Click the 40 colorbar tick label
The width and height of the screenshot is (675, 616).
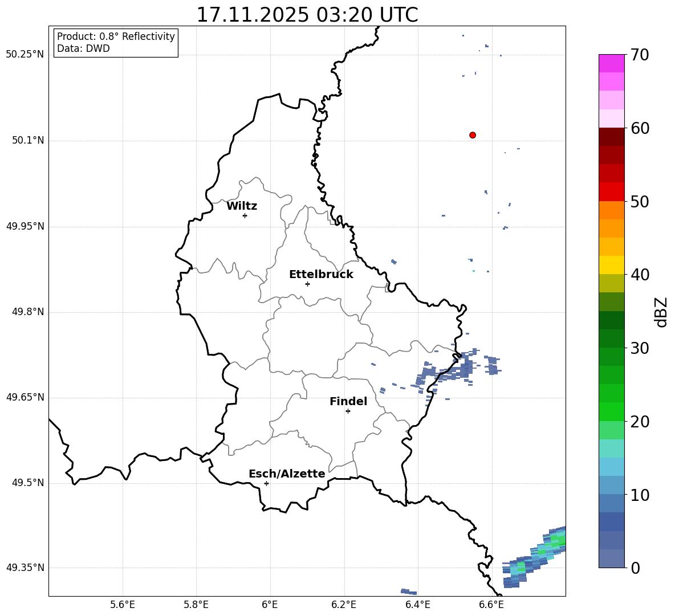(640, 275)
